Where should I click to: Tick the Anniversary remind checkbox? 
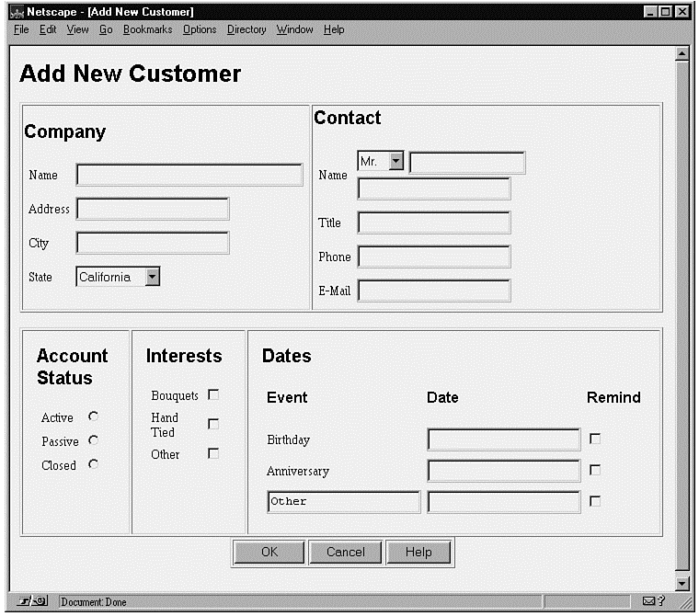coord(595,470)
